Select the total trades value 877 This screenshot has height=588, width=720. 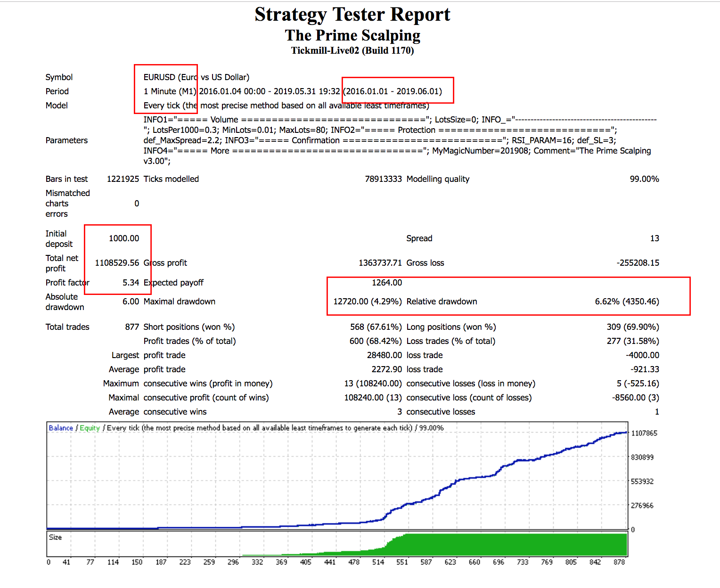[132, 327]
